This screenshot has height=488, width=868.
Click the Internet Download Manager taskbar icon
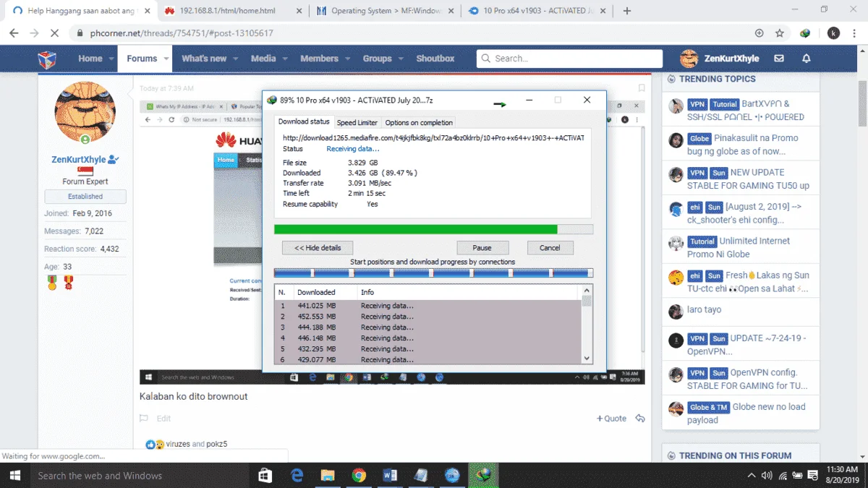483,476
